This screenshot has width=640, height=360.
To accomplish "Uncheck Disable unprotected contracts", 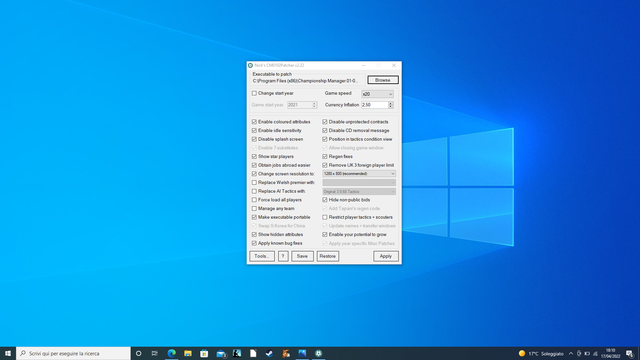I will point(325,122).
